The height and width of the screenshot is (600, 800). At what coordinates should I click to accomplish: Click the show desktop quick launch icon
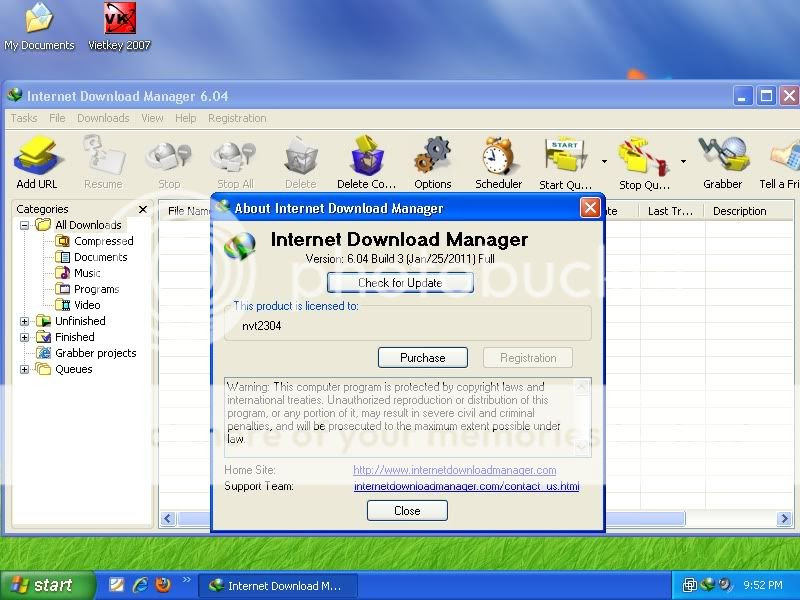click(x=116, y=585)
